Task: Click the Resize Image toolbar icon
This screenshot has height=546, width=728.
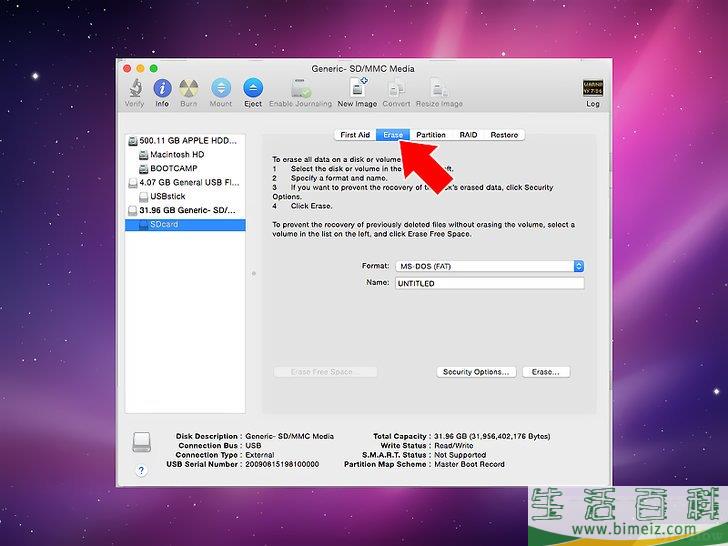Action: [x=439, y=88]
